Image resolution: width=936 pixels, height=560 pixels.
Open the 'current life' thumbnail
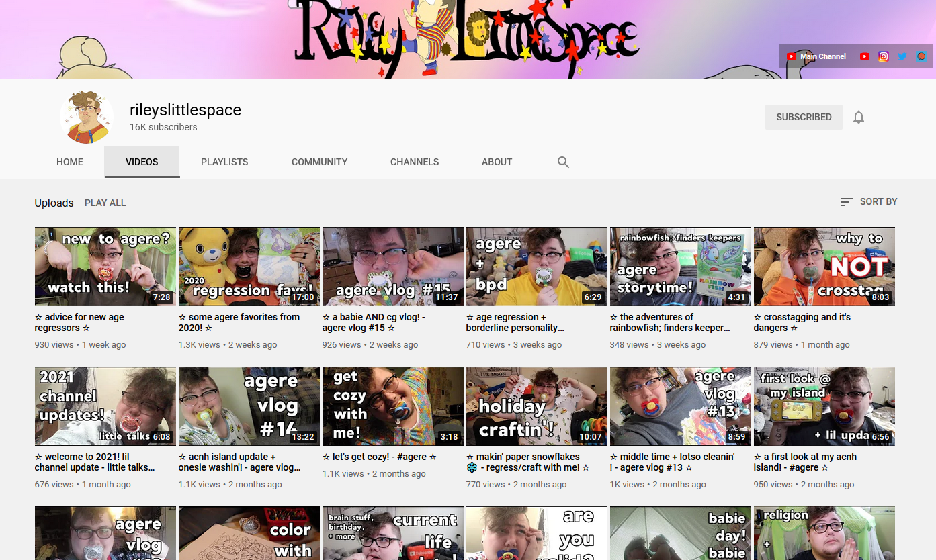393,533
